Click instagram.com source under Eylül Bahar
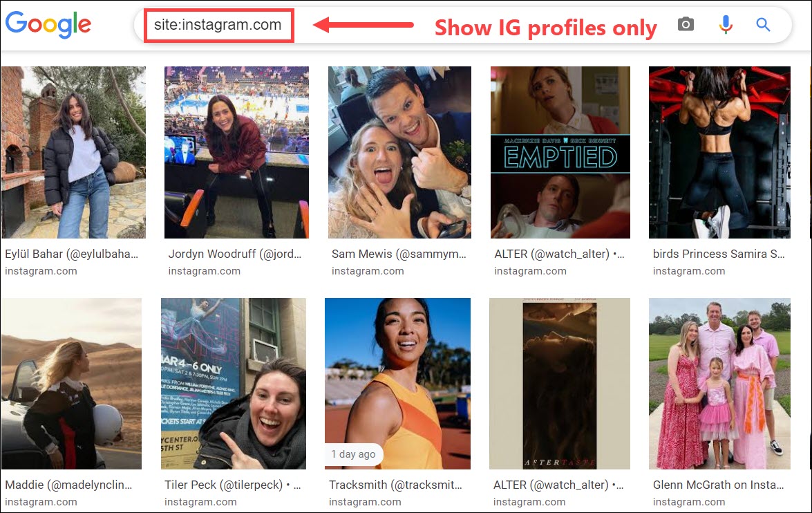This screenshot has width=812, height=513. point(41,271)
